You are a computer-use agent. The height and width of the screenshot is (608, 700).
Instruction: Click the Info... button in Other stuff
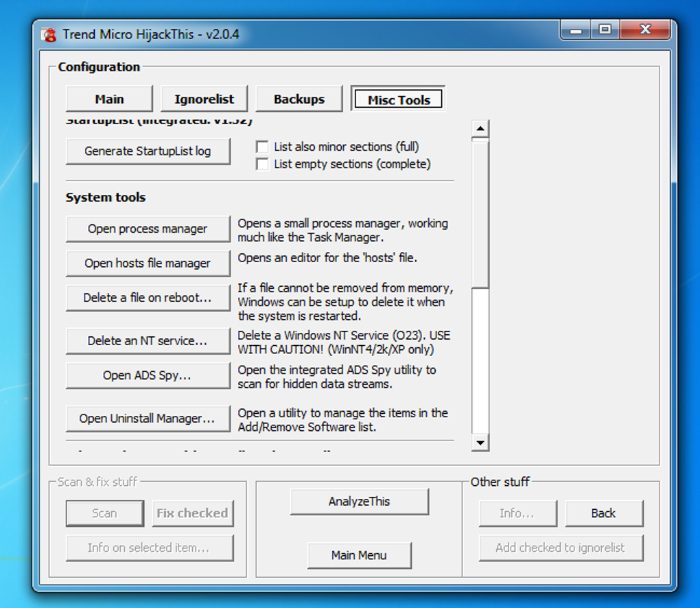tap(518, 513)
